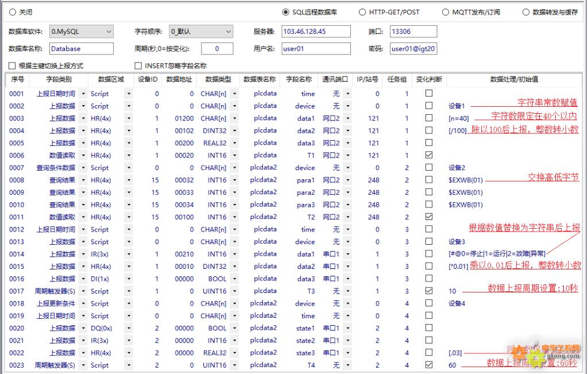Uncheck 变化判断 checkbox in row 0011
Viewport: 588px width, 374px height.
(428, 217)
